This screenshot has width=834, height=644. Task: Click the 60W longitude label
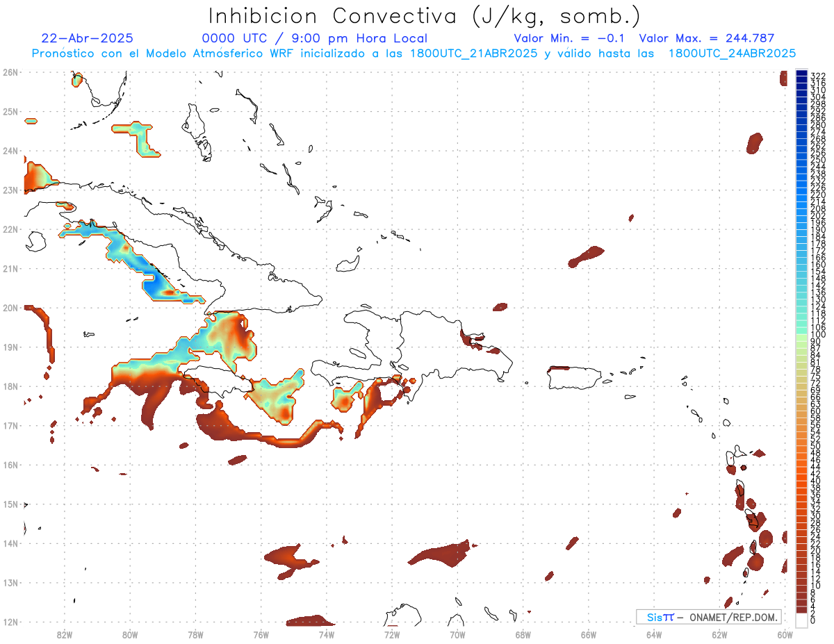785,634
